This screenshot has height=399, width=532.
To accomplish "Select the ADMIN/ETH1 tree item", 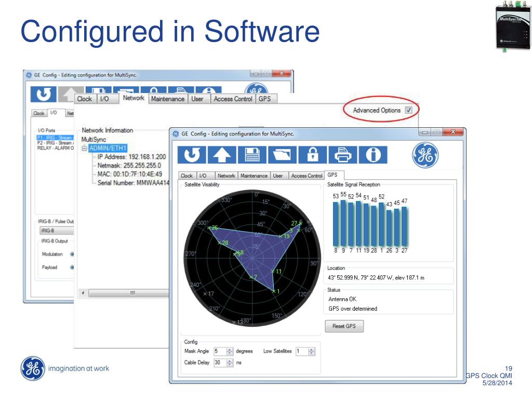I will click(108, 148).
